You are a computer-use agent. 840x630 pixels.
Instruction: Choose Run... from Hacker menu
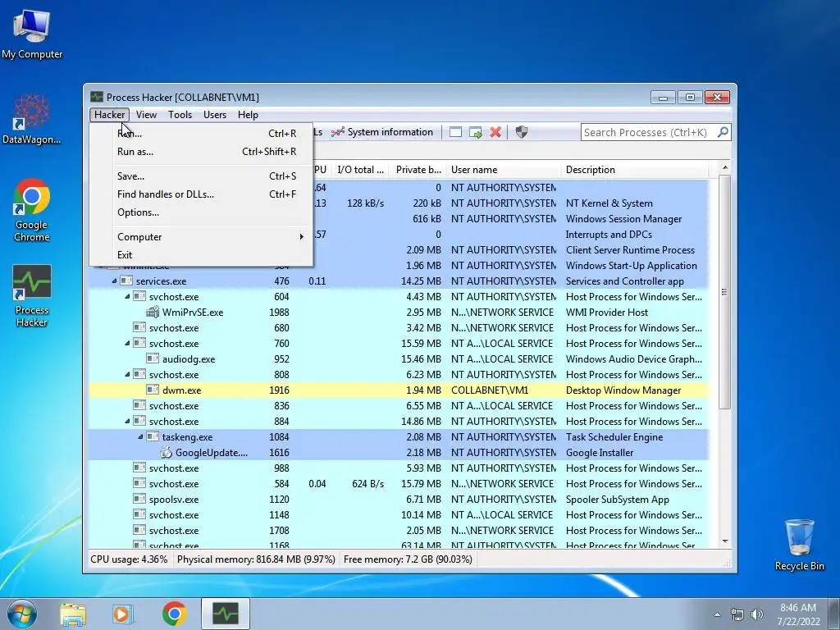point(202,134)
